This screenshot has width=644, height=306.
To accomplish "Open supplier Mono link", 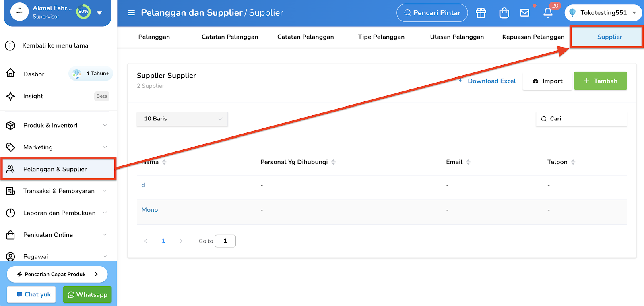I will point(150,210).
